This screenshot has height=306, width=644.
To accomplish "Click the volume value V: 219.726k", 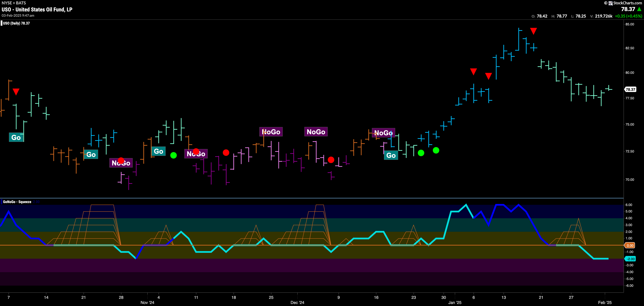I will coord(601,16).
